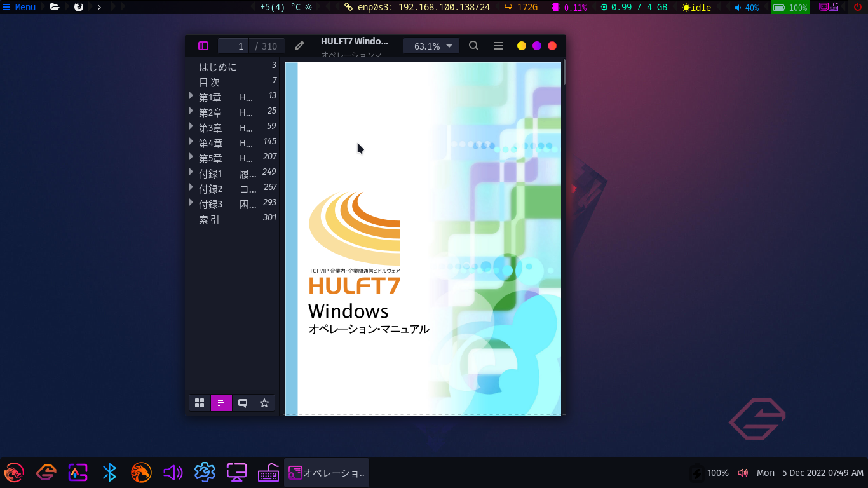Open the red dragon launcher icon in dock

[14, 473]
